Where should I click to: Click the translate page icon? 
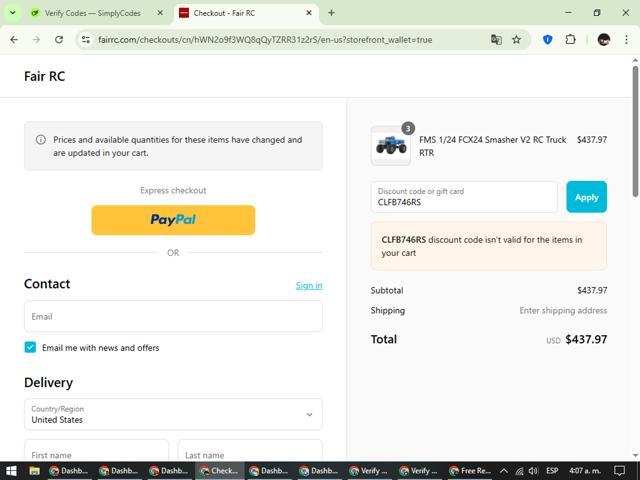click(x=496, y=40)
